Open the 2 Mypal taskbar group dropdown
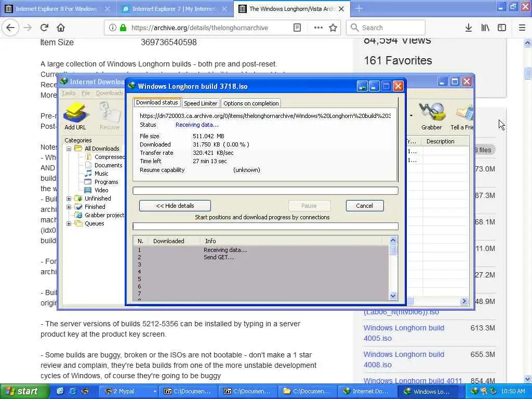 (155, 391)
